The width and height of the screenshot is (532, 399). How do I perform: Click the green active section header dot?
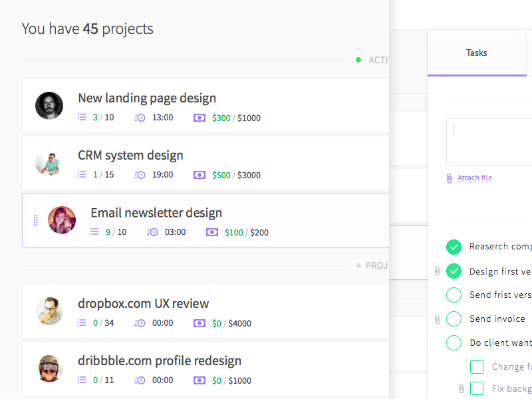click(x=358, y=60)
